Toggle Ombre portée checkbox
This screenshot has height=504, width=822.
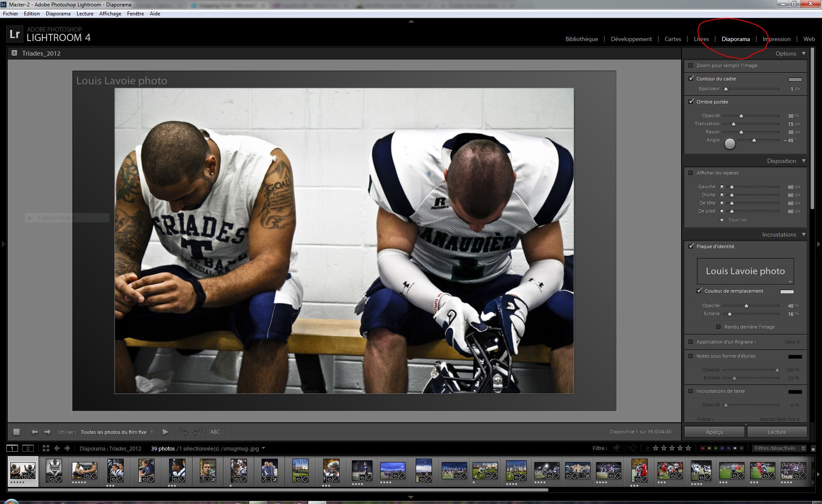coord(691,102)
